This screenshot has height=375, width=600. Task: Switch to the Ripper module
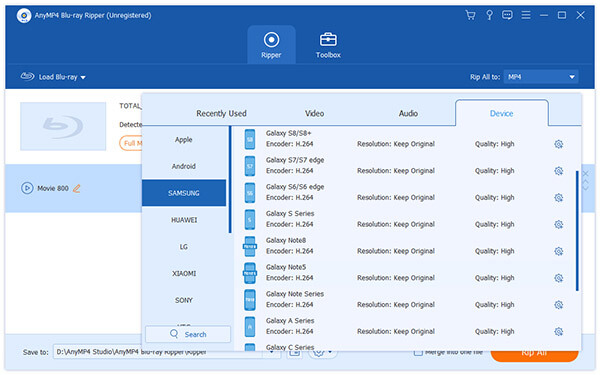[271, 45]
